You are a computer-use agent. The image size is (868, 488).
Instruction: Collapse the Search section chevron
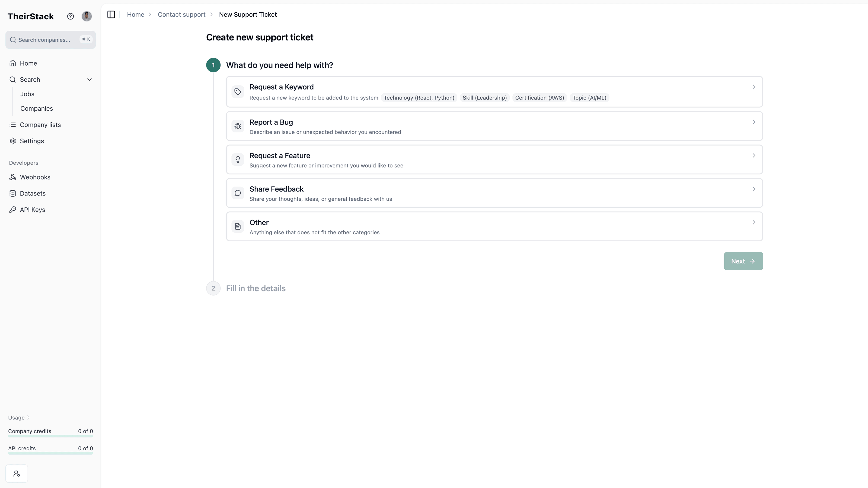click(x=89, y=79)
